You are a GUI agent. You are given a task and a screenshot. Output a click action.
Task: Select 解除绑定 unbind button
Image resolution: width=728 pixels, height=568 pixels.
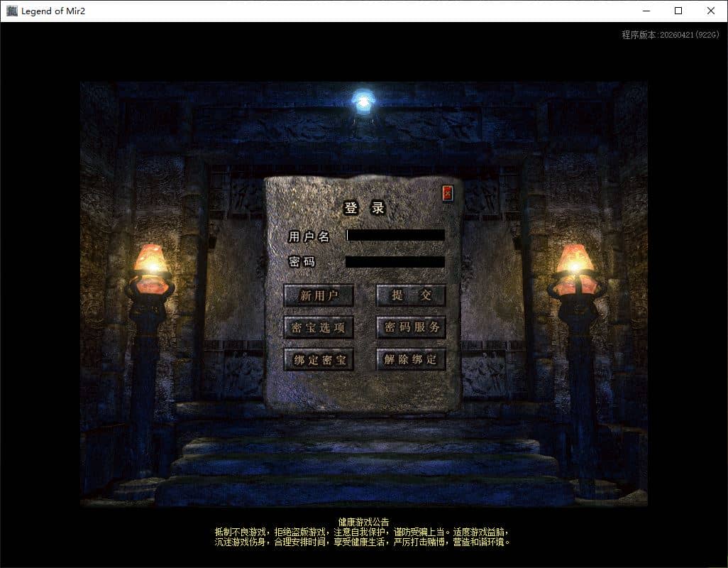pos(411,359)
